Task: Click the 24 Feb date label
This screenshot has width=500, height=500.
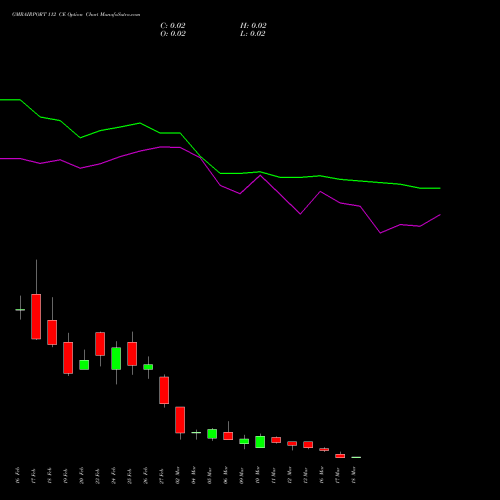Action: (114, 475)
